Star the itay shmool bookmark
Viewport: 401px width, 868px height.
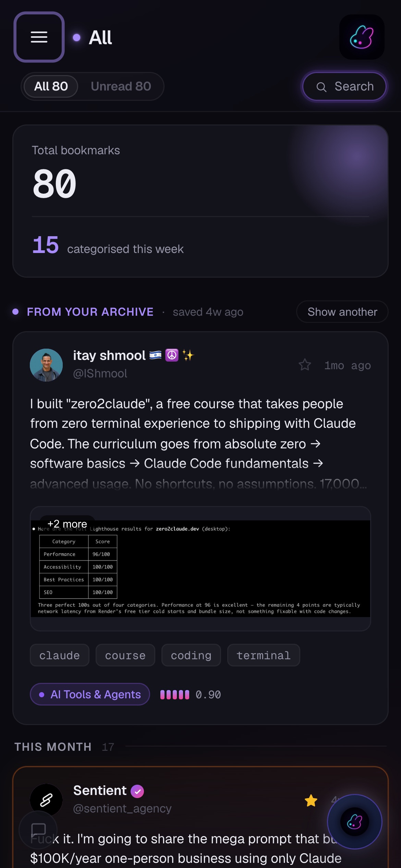click(x=305, y=365)
